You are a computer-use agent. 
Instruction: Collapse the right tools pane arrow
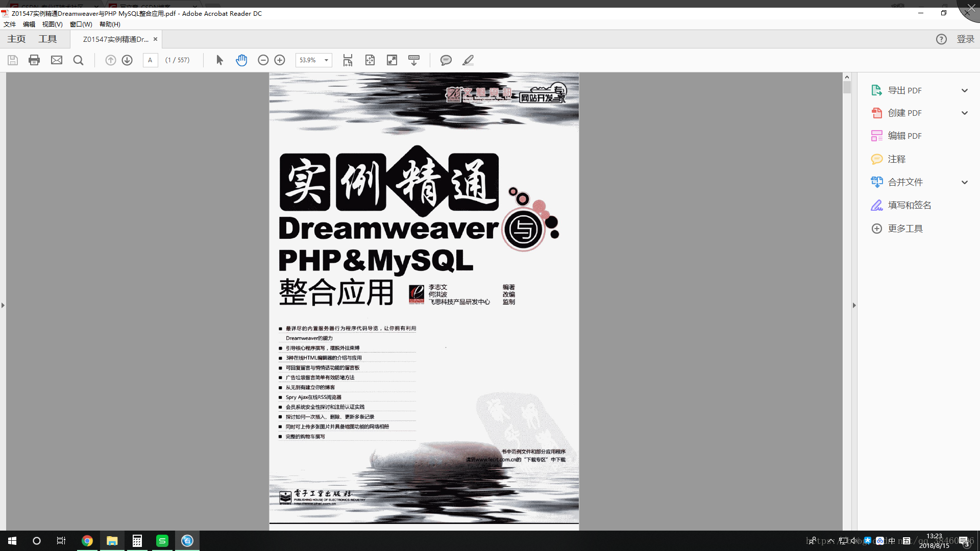(854, 305)
